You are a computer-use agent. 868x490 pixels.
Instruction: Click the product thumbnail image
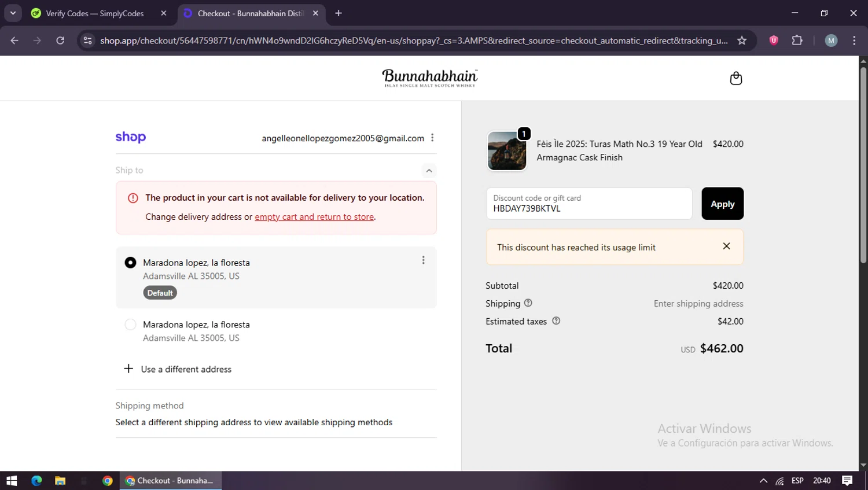[507, 150]
